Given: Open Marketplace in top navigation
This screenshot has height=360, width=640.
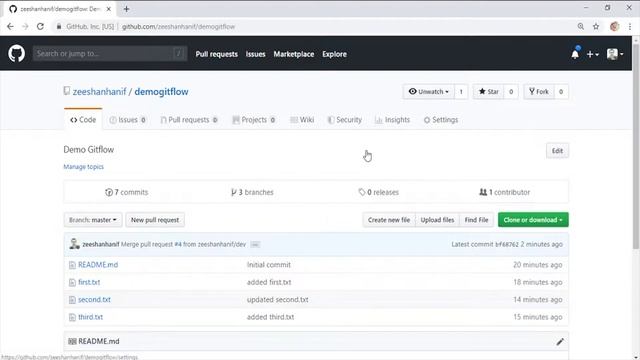Looking at the screenshot, I should [x=294, y=54].
